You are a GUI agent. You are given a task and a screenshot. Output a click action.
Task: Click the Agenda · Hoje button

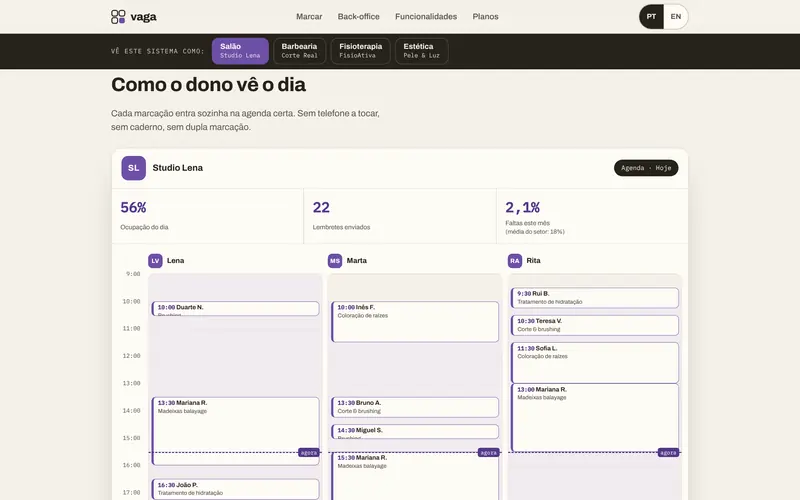646,168
